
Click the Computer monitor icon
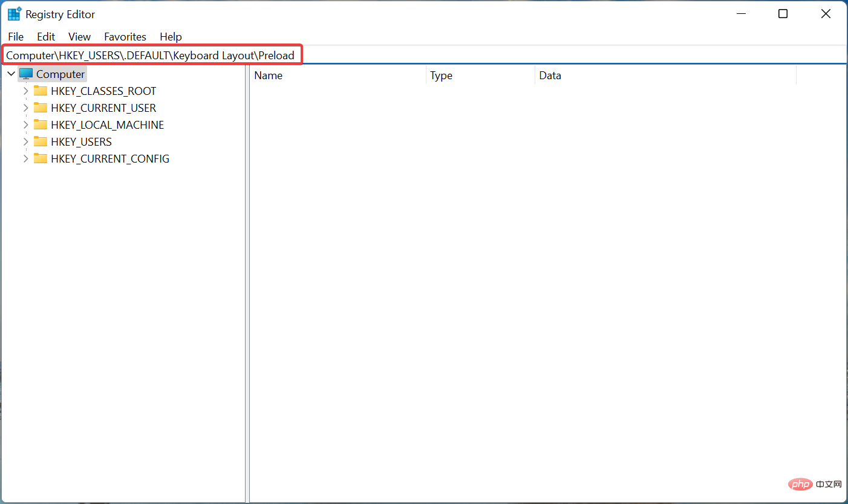[x=26, y=74]
